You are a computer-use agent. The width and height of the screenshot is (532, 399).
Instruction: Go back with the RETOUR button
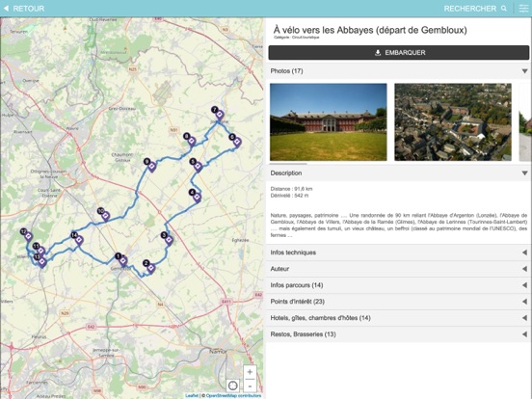24,9
